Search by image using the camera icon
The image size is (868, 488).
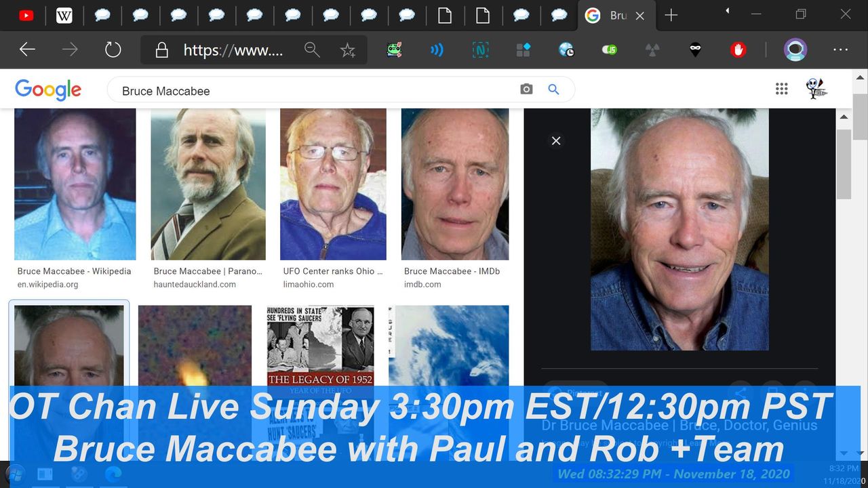tap(526, 89)
